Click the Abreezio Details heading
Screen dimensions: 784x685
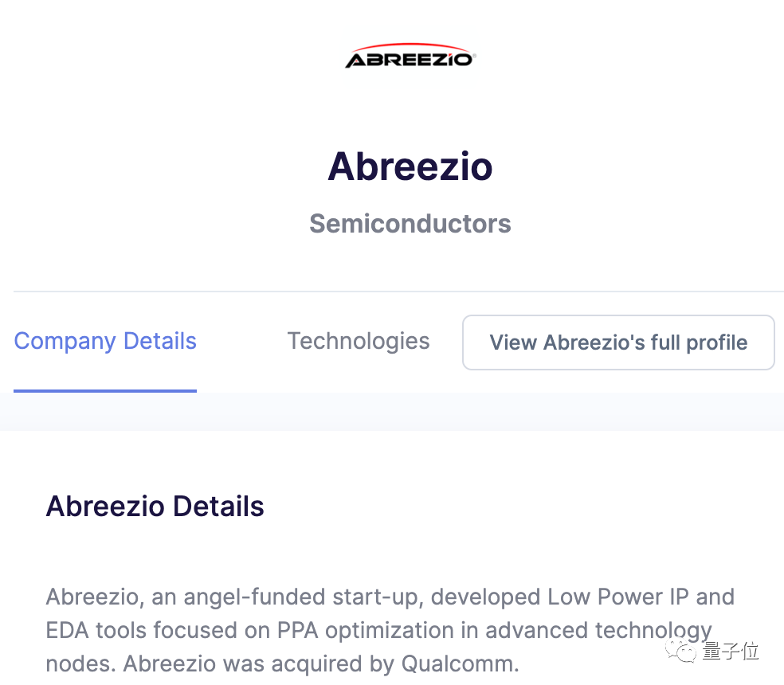tap(155, 507)
